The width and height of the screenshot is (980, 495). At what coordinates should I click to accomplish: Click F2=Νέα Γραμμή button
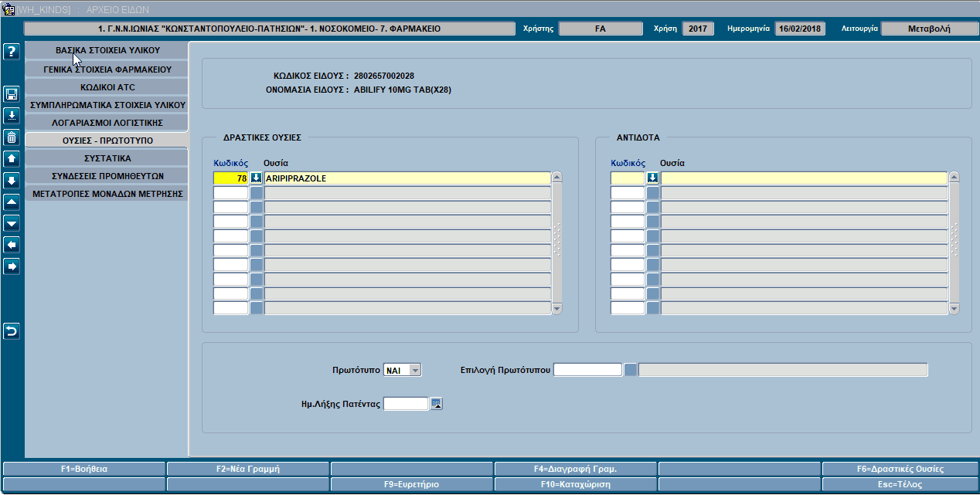pos(247,469)
